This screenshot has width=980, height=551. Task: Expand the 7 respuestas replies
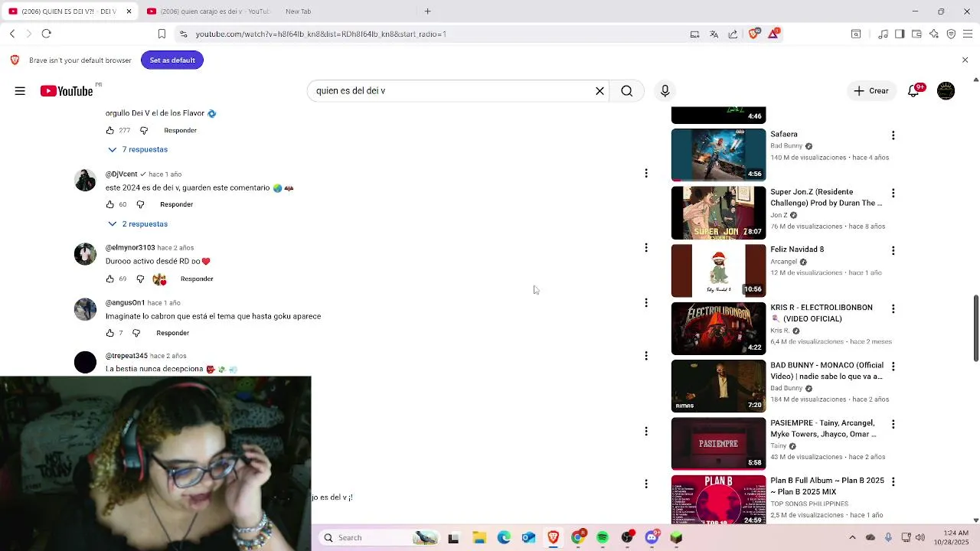(138, 149)
